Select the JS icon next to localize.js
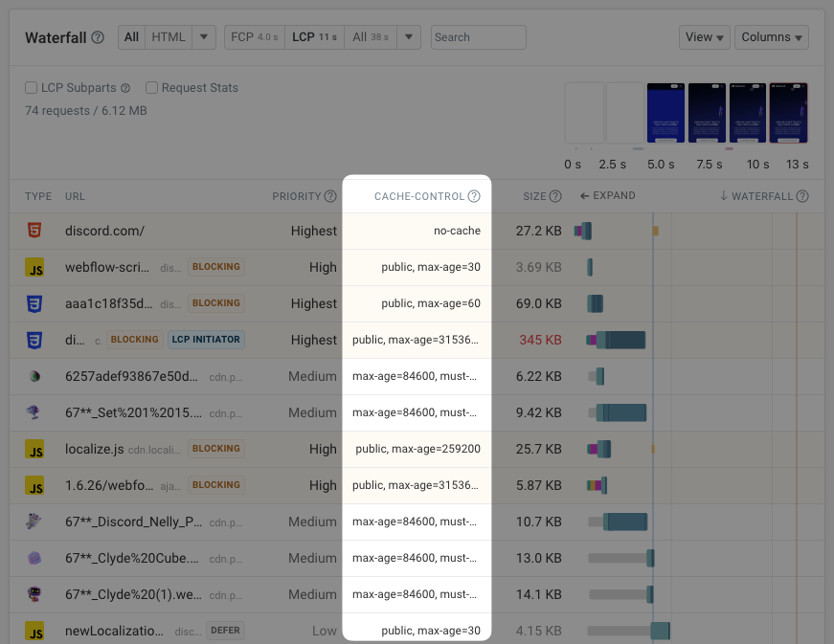Screen dimensions: 834x644 coord(35,449)
